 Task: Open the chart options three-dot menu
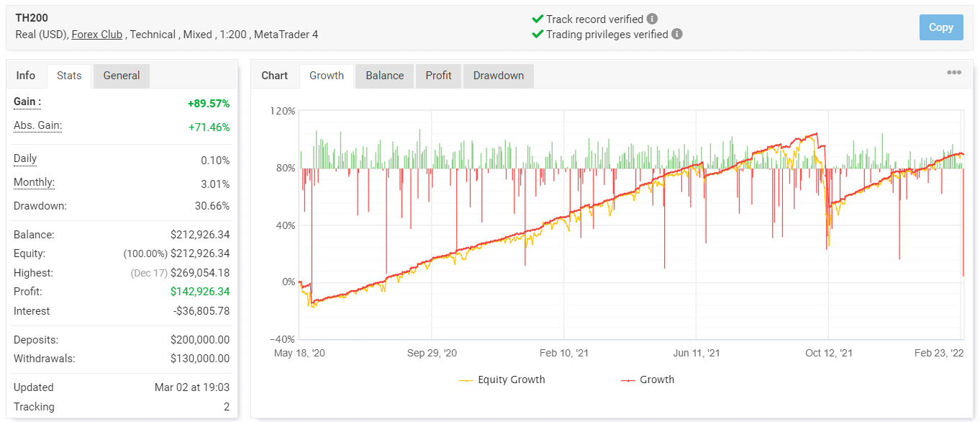tap(954, 73)
